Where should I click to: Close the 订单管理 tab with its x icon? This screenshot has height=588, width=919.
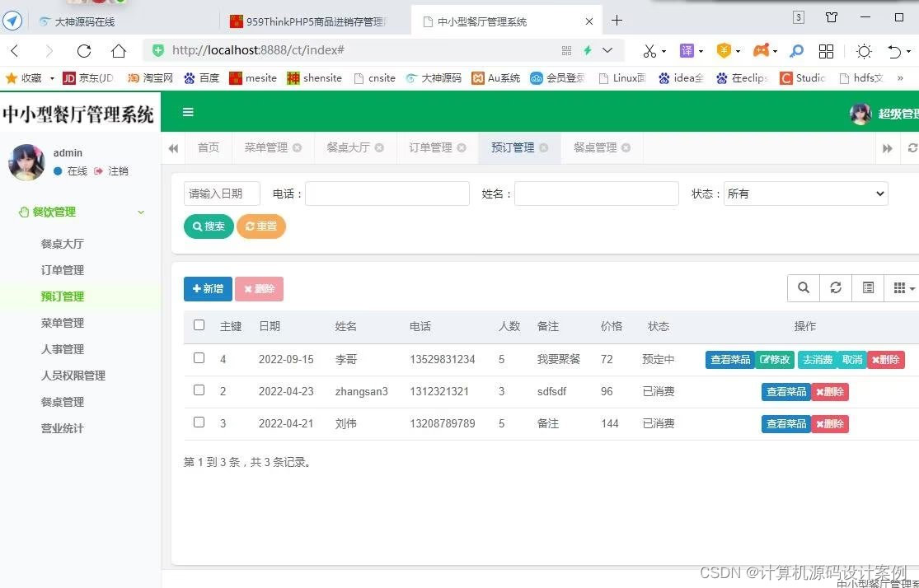pos(462,147)
